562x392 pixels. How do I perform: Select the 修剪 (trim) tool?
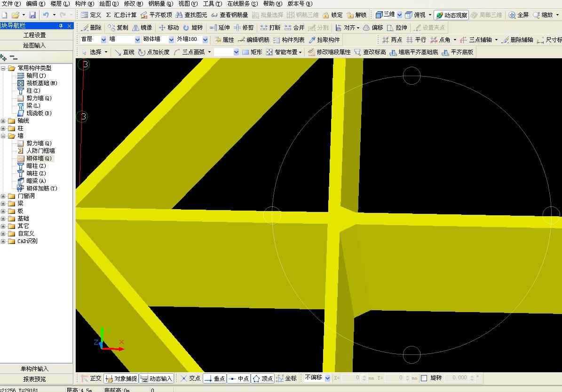coord(244,28)
